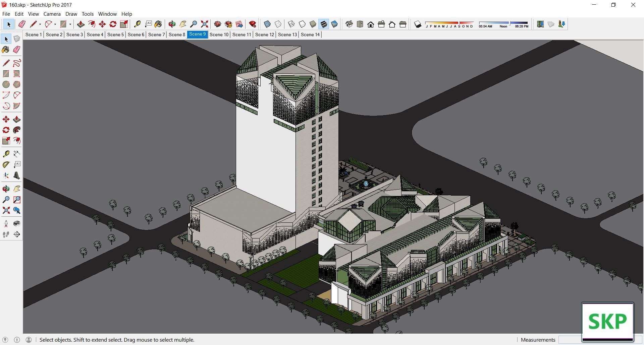
Task: Enable Shaded face style
Action: (x=313, y=24)
